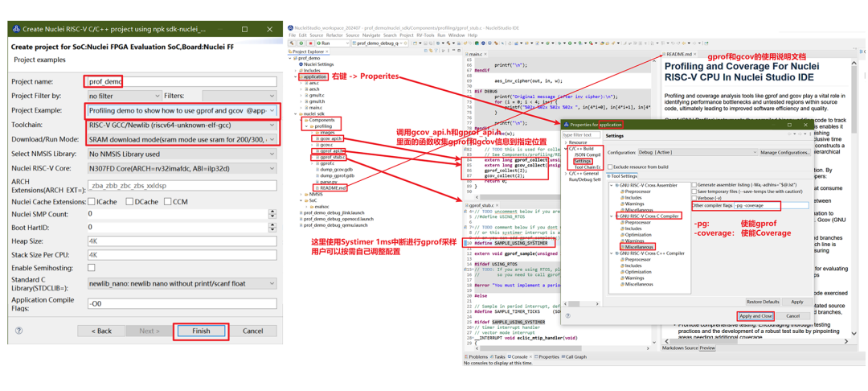The height and width of the screenshot is (391, 868).
Task: Click the green run icon in IDE toolbar
Action: pyautogui.click(x=301, y=43)
